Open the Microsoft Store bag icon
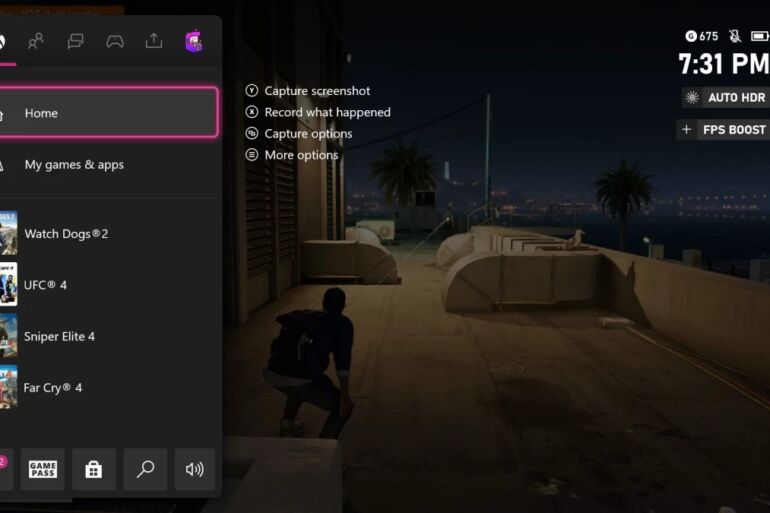Image resolution: width=770 pixels, height=513 pixels. coord(94,469)
